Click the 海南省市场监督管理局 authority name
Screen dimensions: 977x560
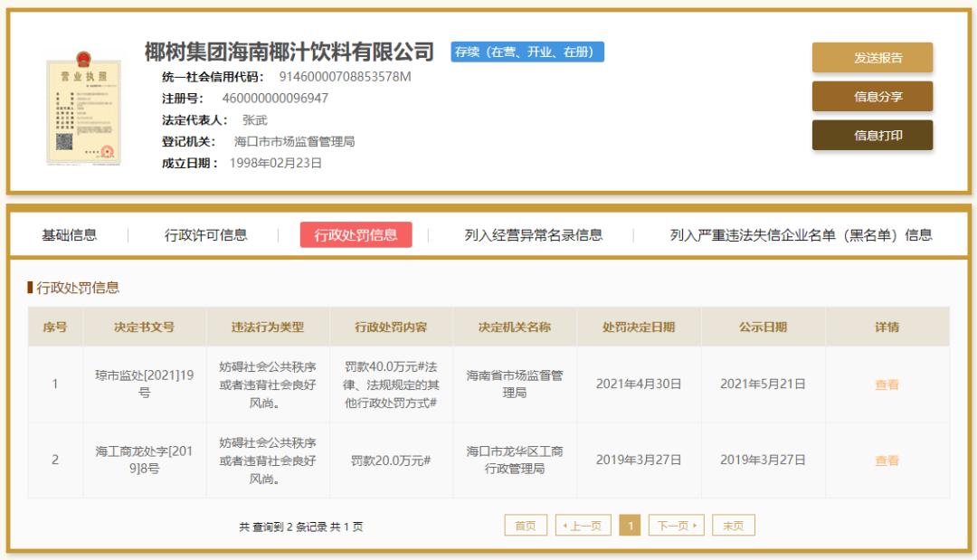click(x=517, y=384)
